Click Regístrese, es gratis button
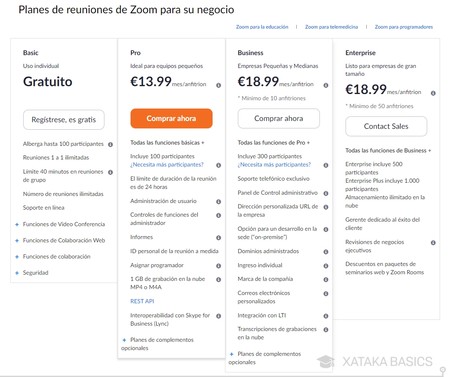Screen dimensions: 450x377 [x=64, y=120]
